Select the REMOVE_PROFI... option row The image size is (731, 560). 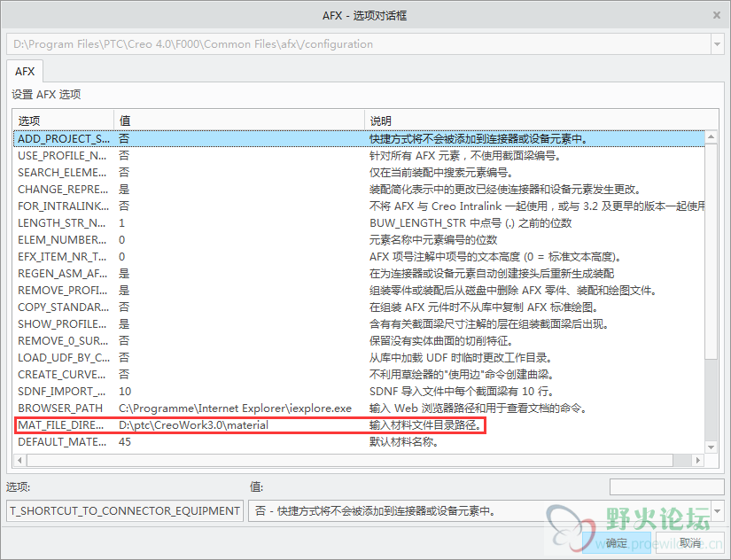tap(359, 290)
